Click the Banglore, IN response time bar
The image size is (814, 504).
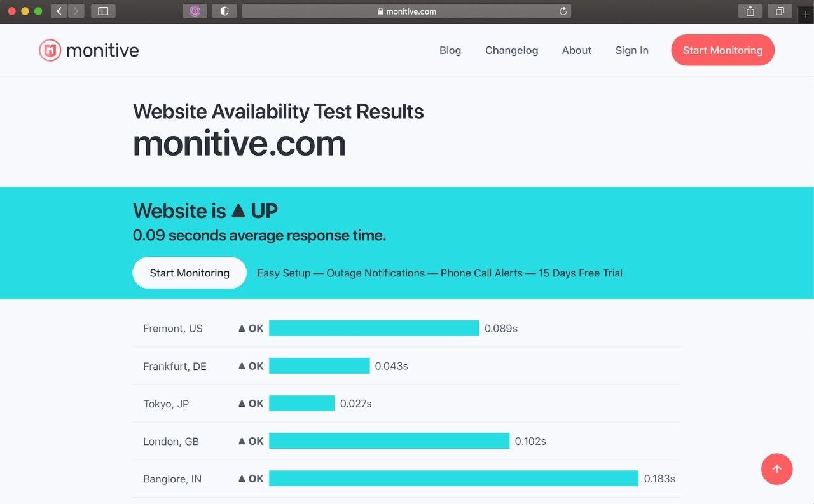[453, 479]
